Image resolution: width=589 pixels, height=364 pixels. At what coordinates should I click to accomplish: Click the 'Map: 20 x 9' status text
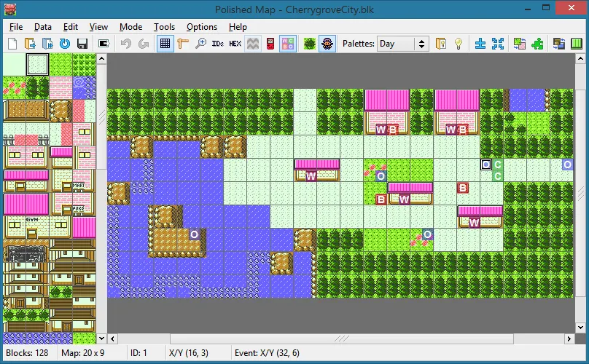pos(82,353)
